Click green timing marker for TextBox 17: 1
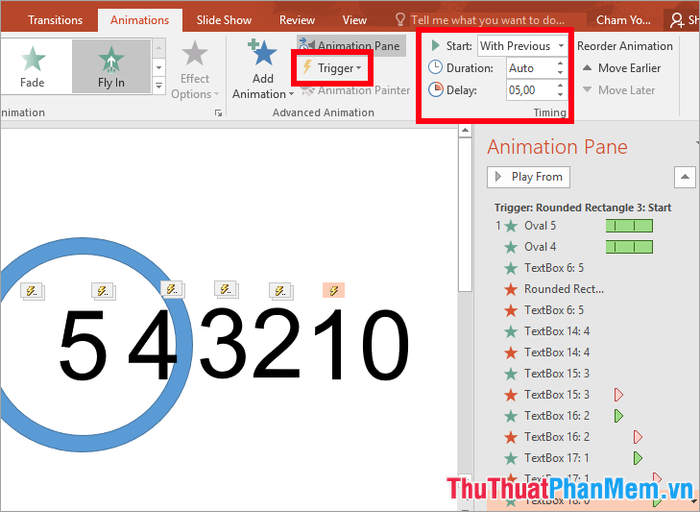Screen dimensions: 700x512 click(638, 458)
